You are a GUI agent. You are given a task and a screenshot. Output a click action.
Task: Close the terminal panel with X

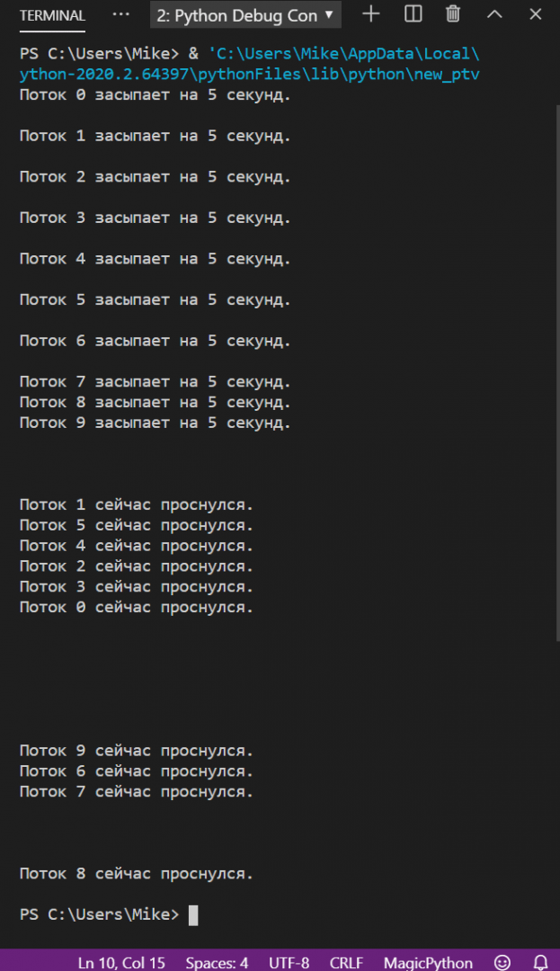536,14
